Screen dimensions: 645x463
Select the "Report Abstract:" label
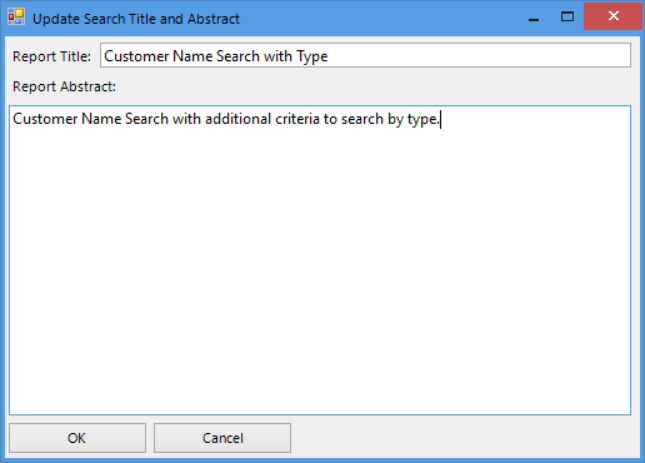pos(64,86)
